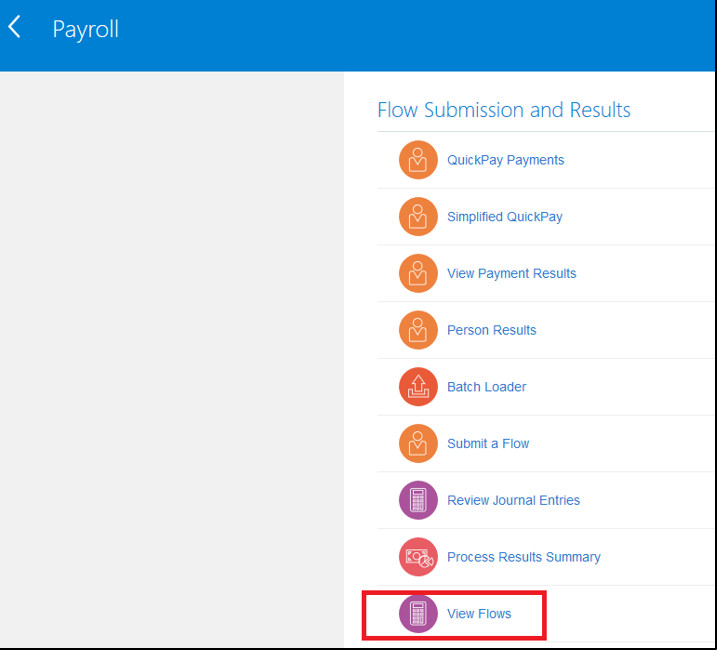Select the View Payment Results link
Image resolution: width=717 pixels, height=651 pixels.
pyautogui.click(x=511, y=273)
